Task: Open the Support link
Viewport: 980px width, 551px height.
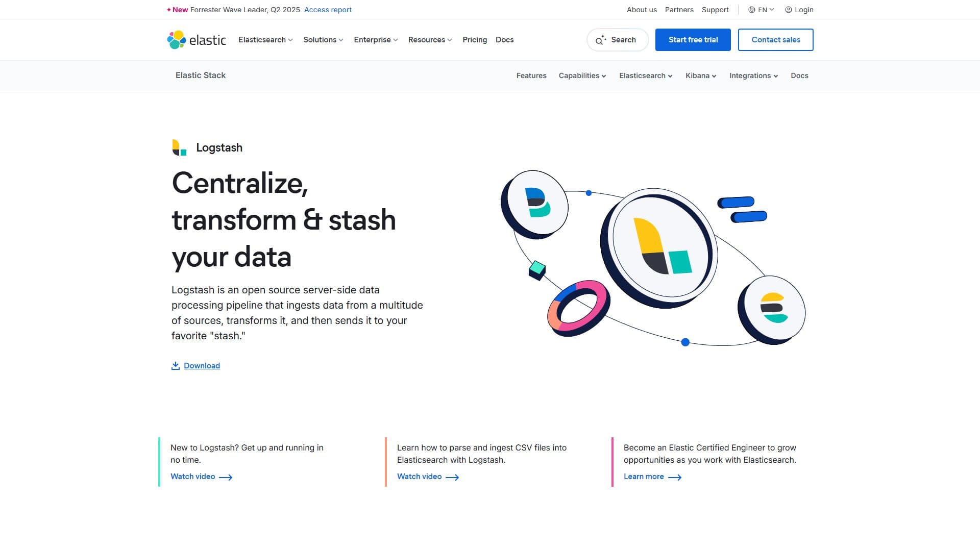Action: 715,10
